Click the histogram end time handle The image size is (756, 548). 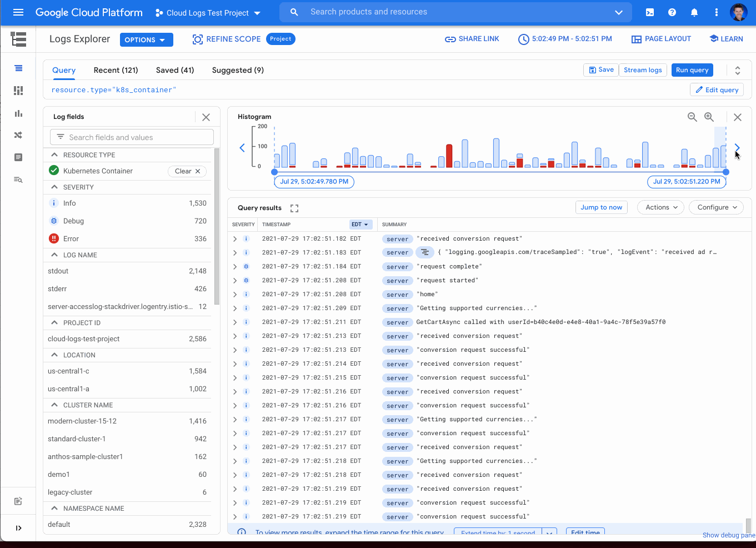[726, 172]
